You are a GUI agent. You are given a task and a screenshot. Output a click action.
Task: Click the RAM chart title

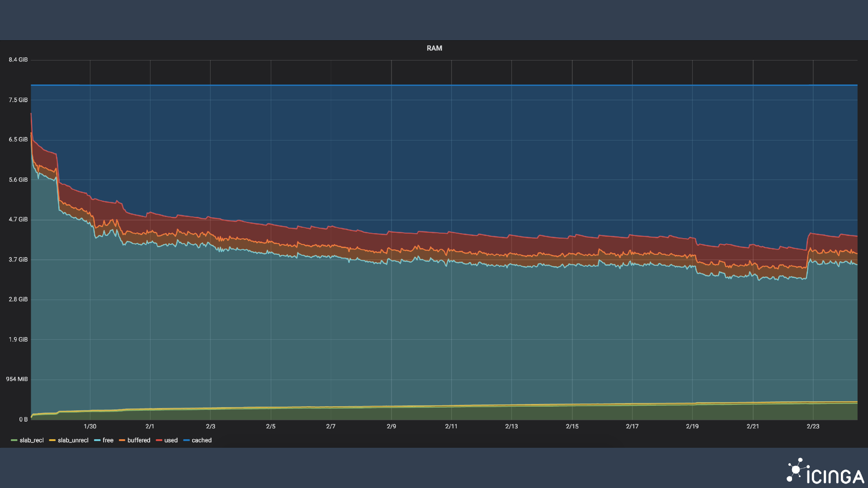pyautogui.click(x=434, y=48)
